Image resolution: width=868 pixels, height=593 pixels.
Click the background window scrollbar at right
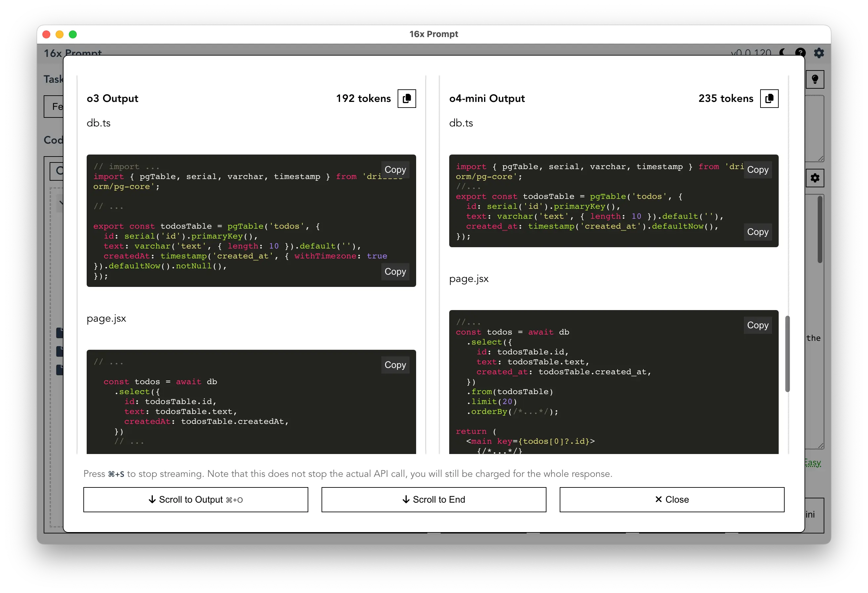[x=819, y=229]
